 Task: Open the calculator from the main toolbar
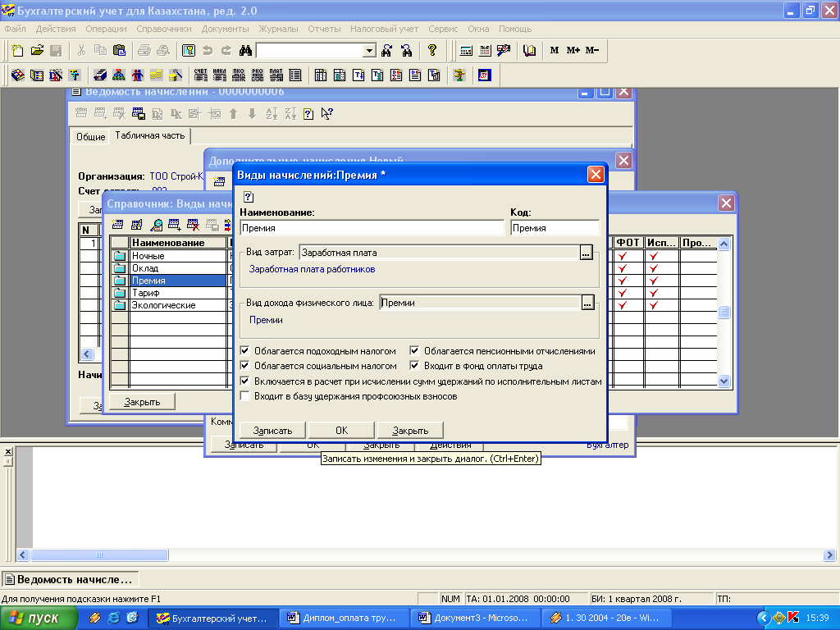pos(467,51)
